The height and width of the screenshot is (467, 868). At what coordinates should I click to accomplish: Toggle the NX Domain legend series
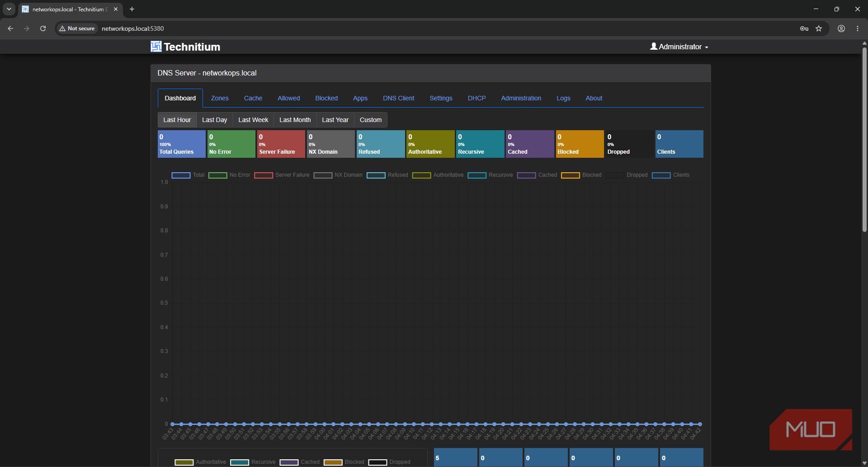pos(338,175)
